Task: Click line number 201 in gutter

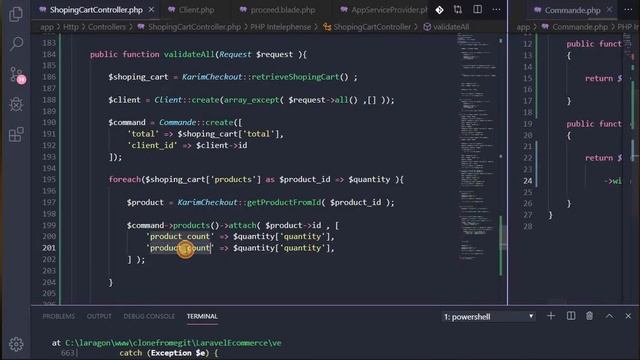Action: tap(49, 248)
